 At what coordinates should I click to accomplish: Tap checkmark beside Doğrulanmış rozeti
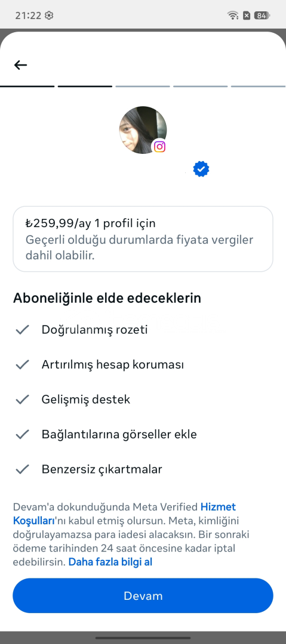(x=22, y=329)
